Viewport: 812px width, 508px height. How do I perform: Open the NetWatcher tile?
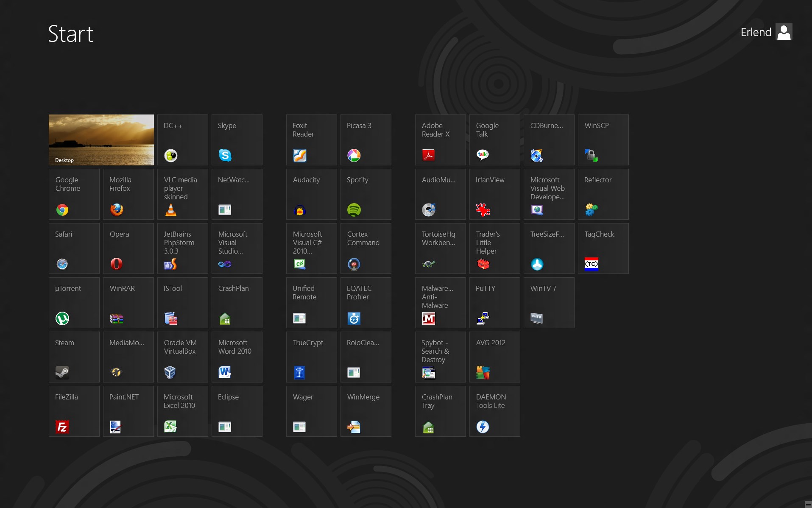coord(237,194)
